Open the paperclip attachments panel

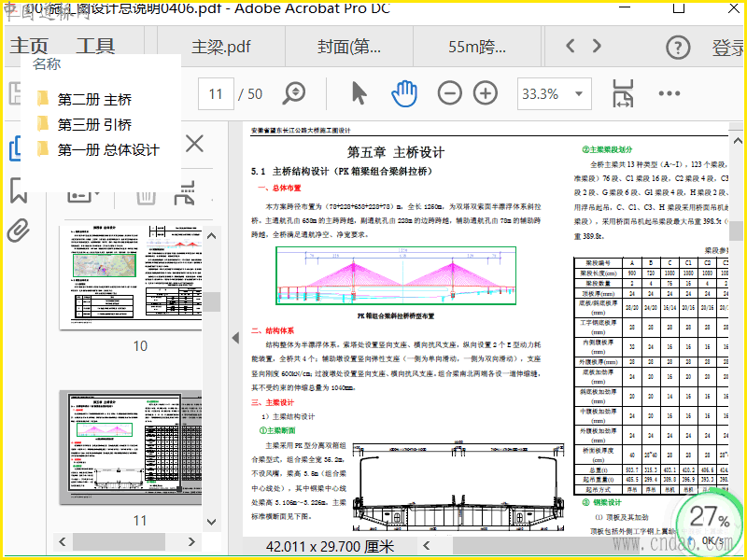click(17, 230)
